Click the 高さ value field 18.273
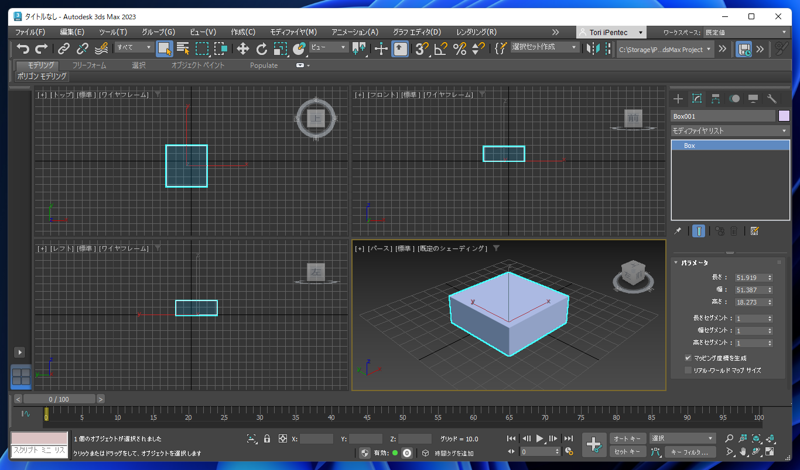Image resolution: width=800 pixels, height=470 pixels. tap(751, 302)
